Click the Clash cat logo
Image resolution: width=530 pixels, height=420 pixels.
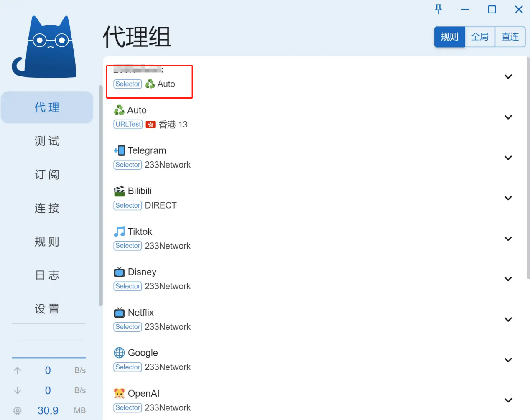45,48
